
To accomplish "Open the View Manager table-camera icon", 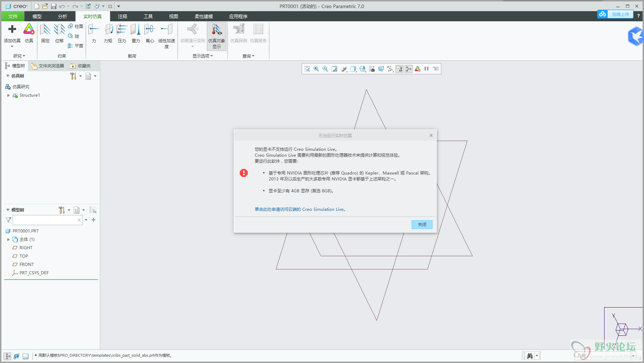I will click(372, 69).
